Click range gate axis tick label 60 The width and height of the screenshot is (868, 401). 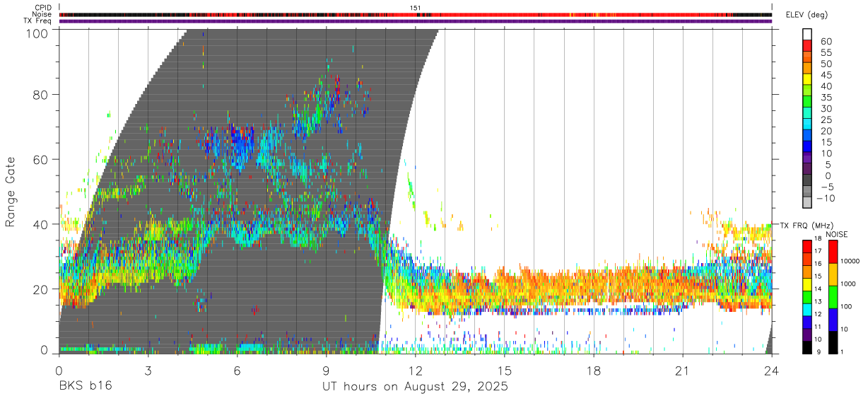(41, 159)
